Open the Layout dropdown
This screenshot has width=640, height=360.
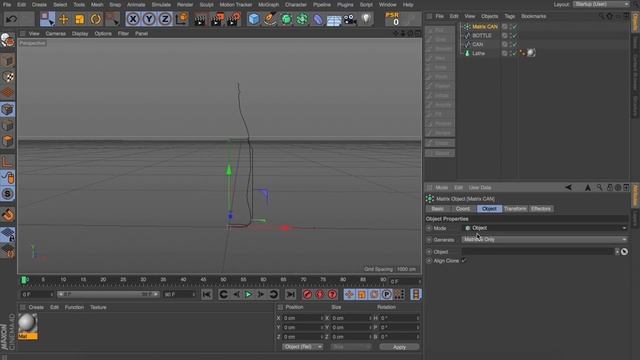[601, 4]
